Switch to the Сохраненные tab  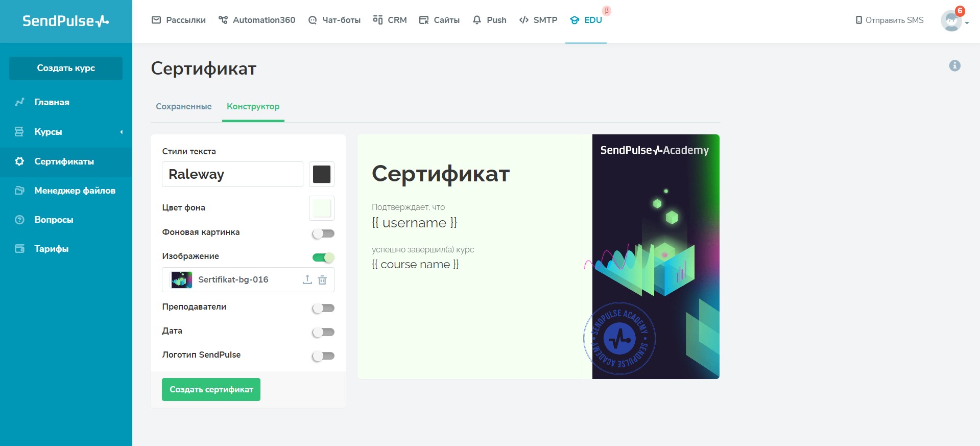coord(184,106)
